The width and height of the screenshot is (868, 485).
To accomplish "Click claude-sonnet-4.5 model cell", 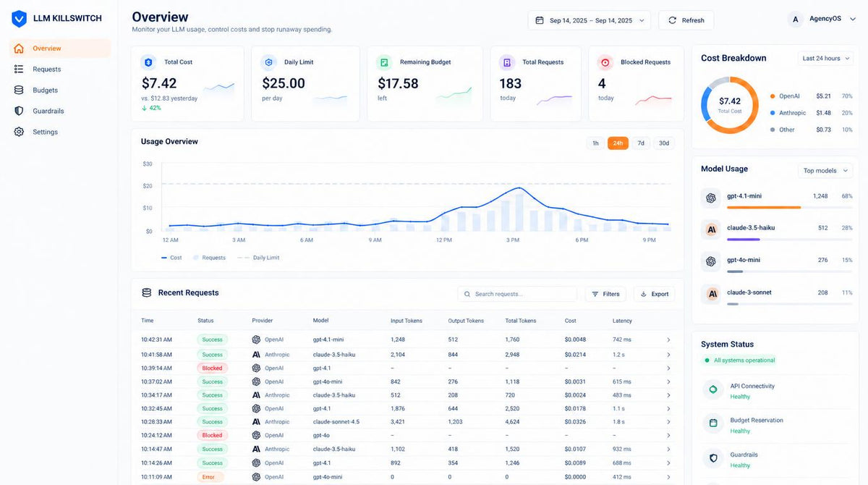I will [x=336, y=422].
